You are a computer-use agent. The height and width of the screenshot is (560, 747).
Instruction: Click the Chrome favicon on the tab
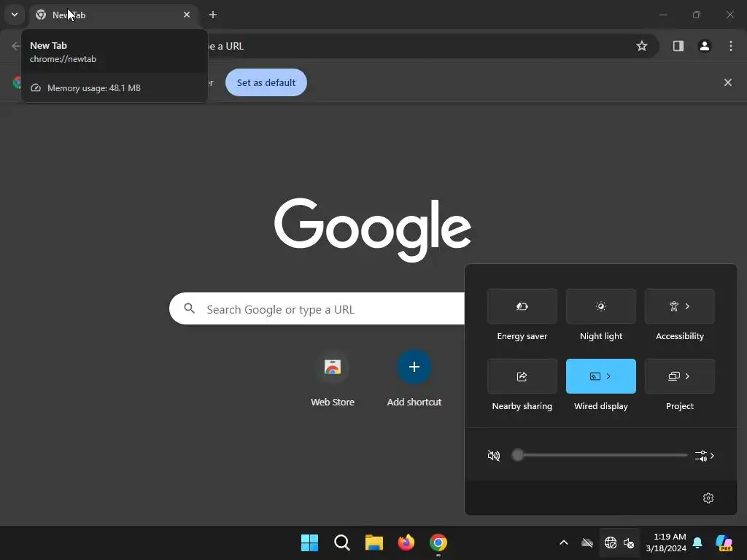[x=41, y=15]
